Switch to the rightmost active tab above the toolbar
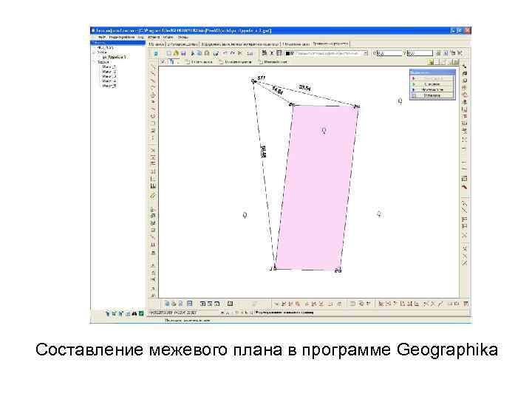 [x=330, y=44]
